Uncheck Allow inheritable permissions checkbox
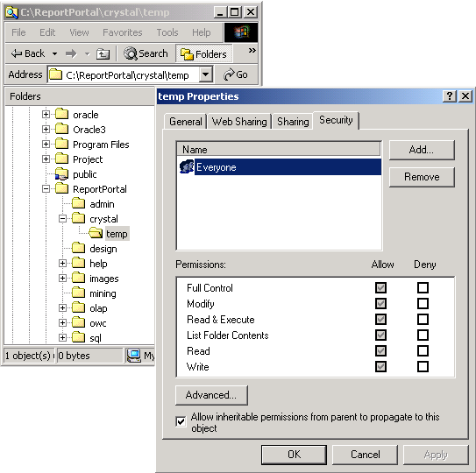The height and width of the screenshot is (473, 476). pos(181,421)
